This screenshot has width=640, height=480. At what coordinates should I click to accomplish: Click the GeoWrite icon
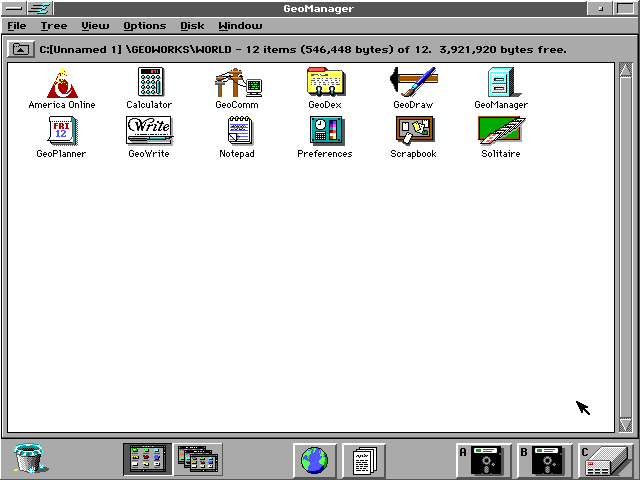[149, 131]
